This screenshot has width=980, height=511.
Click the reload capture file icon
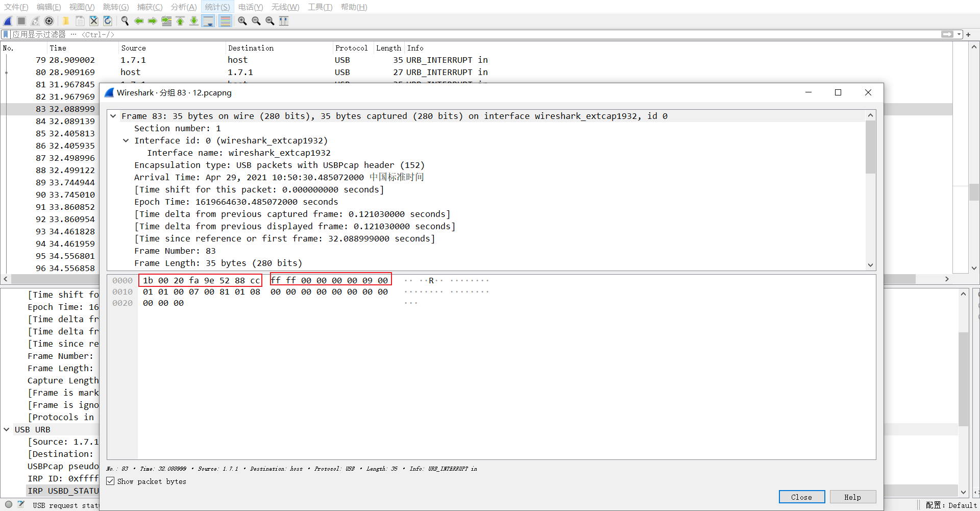[x=107, y=21]
